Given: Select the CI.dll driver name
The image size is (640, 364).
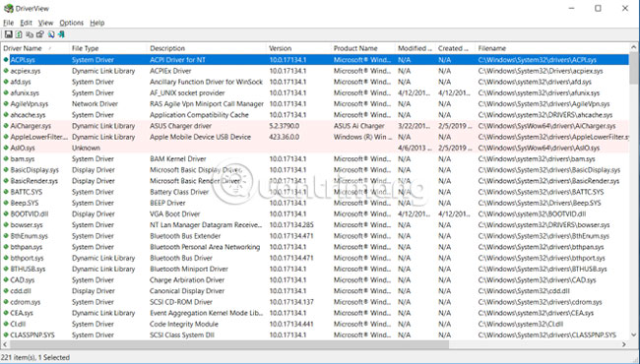Looking at the screenshot, I should click(18, 324).
